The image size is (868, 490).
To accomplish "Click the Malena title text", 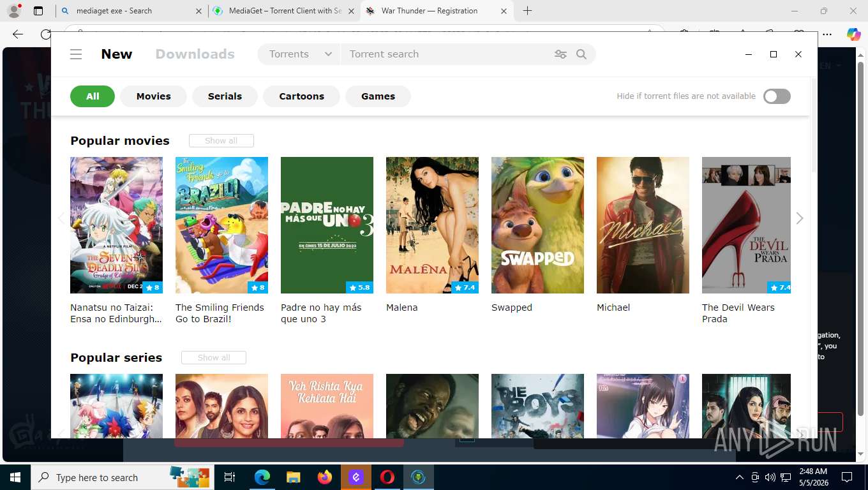I will (402, 308).
